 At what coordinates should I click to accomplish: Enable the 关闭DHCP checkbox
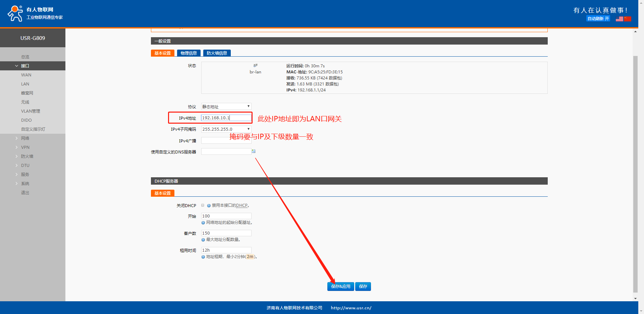pyautogui.click(x=203, y=205)
